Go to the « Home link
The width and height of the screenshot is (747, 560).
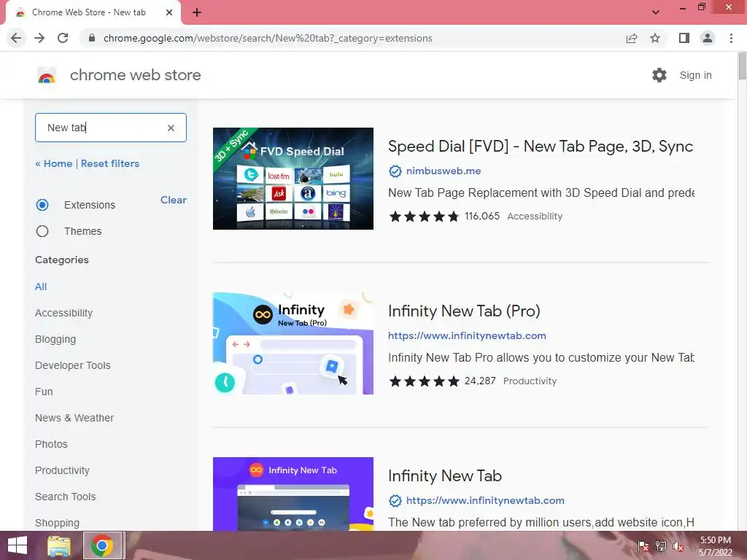click(x=54, y=163)
